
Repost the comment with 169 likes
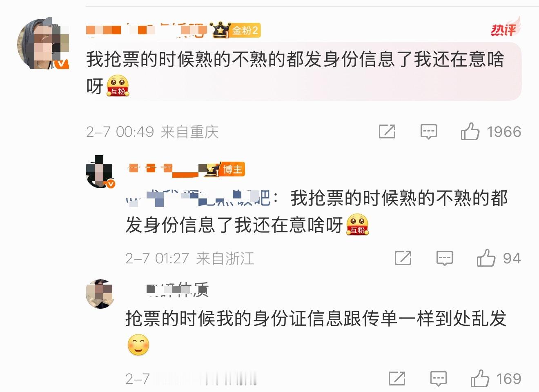pyautogui.click(x=397, y=379)
